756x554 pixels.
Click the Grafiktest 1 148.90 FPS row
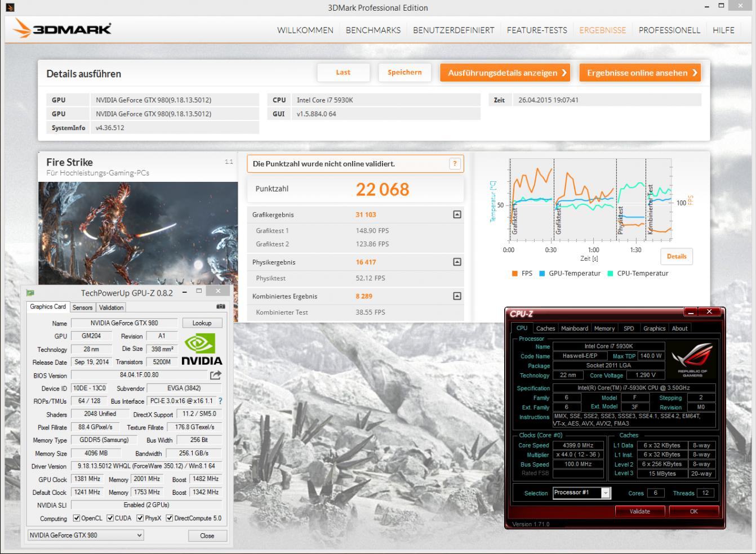[x=355, y=230]
